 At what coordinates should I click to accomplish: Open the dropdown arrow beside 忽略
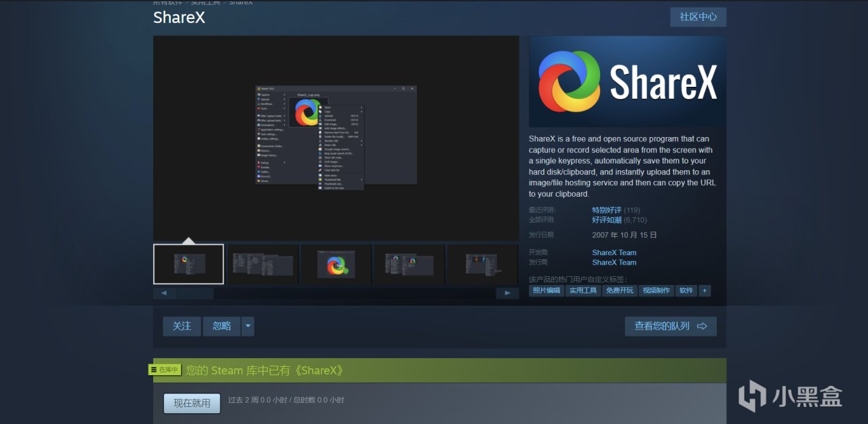pos(248,326)
